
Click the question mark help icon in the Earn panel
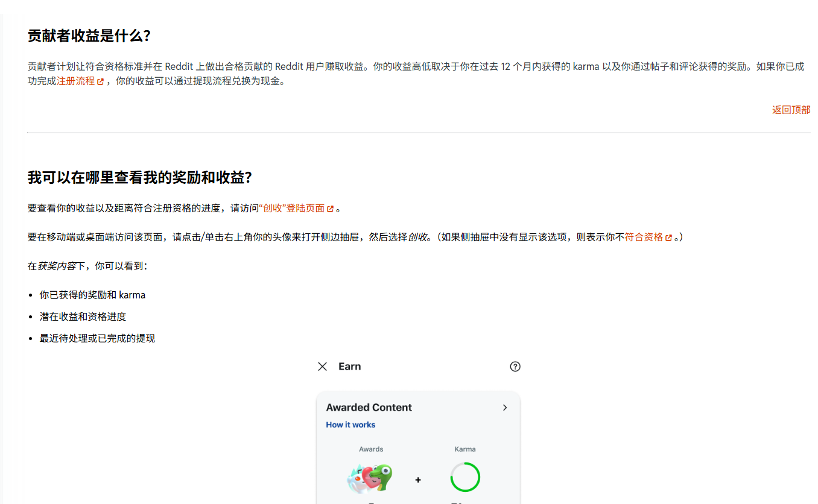click(515, 366)
